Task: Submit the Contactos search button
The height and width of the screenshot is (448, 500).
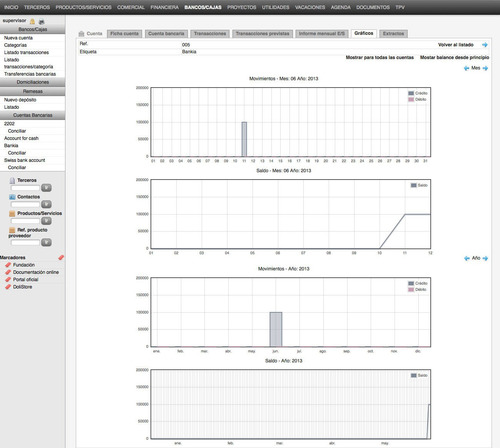Action: click(x=46, y=204)
